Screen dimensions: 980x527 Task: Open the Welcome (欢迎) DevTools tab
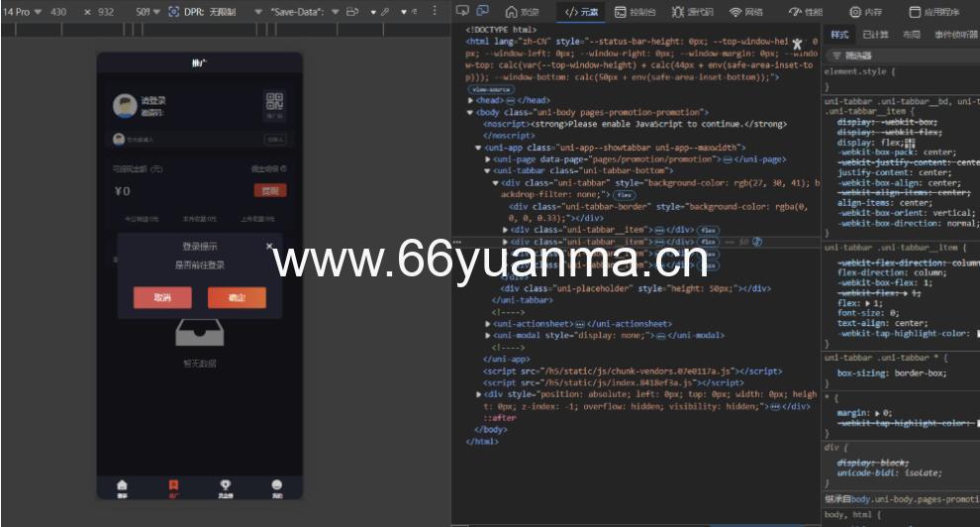tap(522, 12)
